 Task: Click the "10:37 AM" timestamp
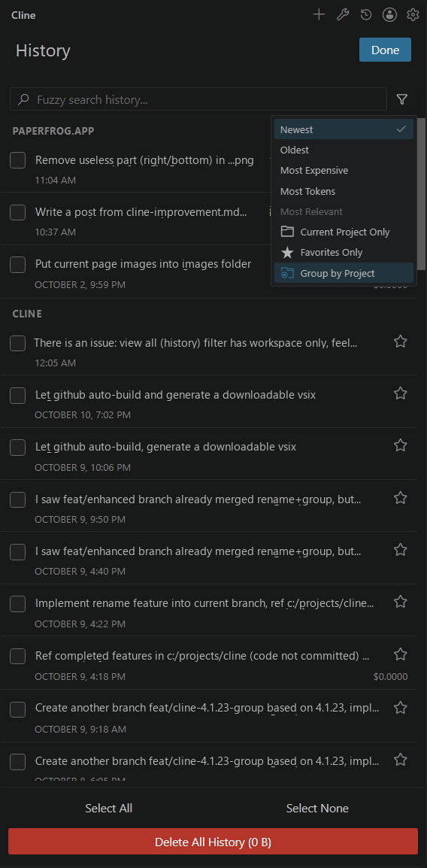[x=56, y=232]
